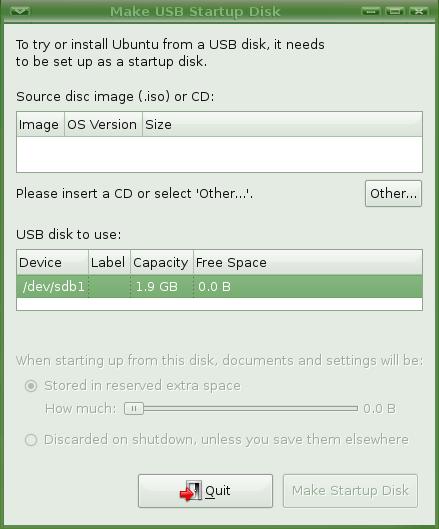The height and width of the screenshot is (529, 439).
Task: Select the /dev/sdb1 device row
Action: coord(219,286)
